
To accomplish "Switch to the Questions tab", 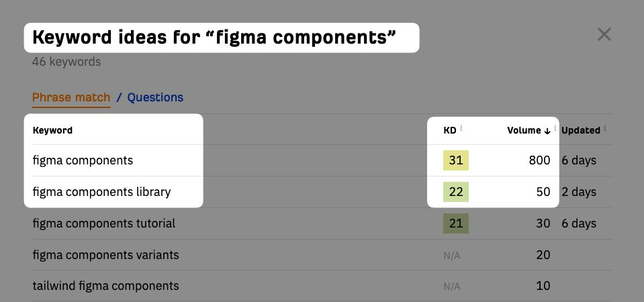I will (x=155, y=97).
